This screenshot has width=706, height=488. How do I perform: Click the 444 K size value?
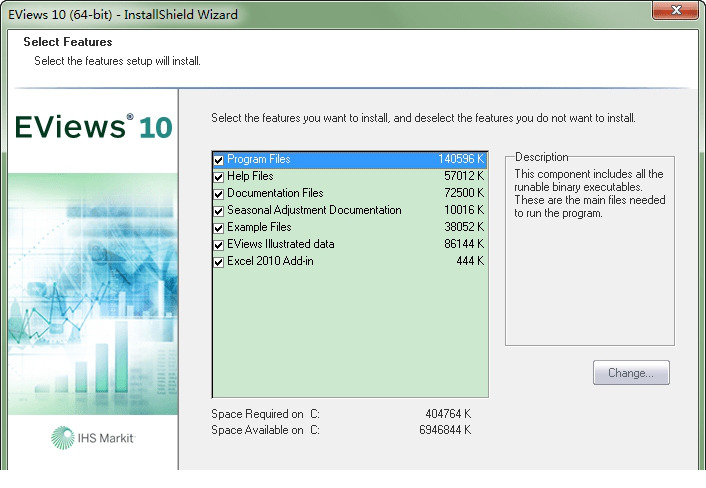[470, 261]
